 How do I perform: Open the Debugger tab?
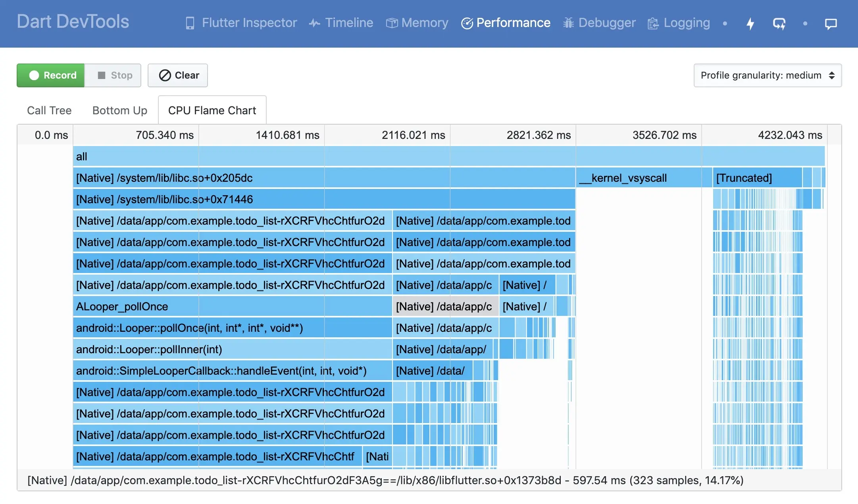599,23
